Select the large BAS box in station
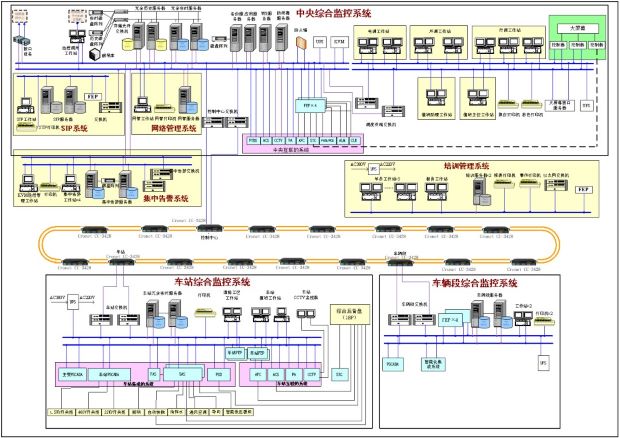Screen dimensions: 620x438 (182, 373)
